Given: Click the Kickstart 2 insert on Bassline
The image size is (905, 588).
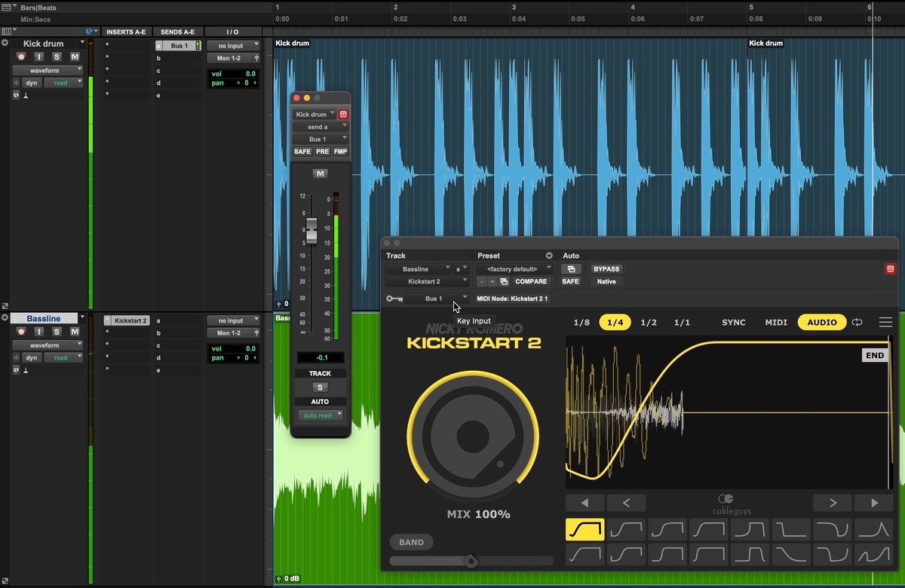Looking at the screenshot, I should click(x=130, y=320).
